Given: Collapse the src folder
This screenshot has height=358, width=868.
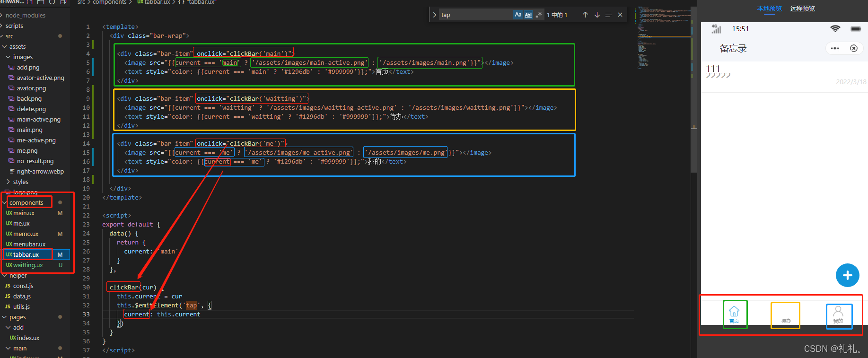Looking at the screenshot, I should click(x=9, y=36).
